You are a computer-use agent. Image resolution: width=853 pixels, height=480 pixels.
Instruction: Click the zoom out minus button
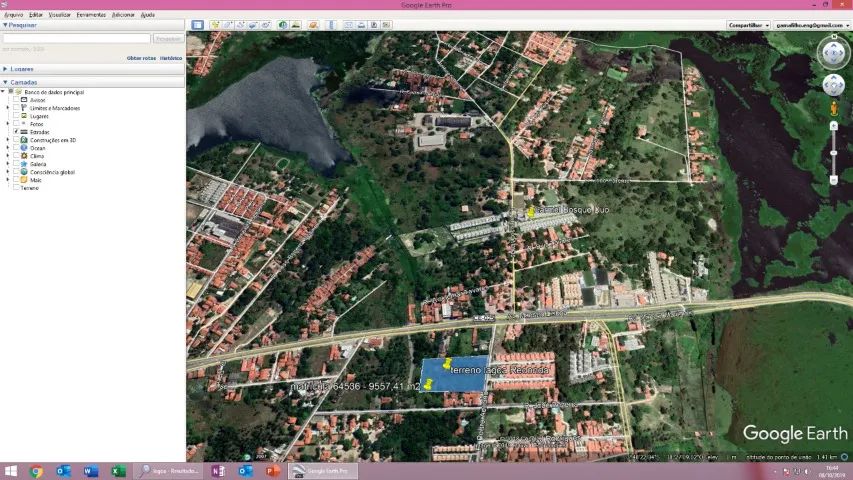[x=833, y=180]
